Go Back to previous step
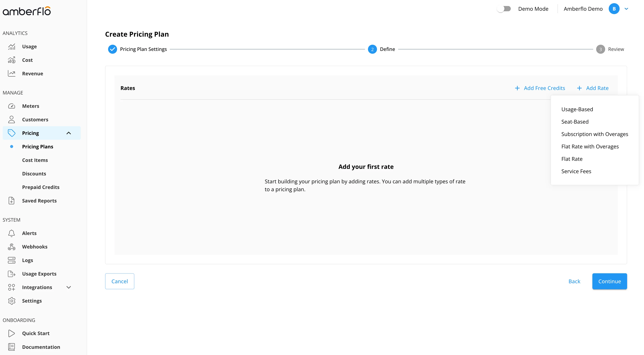The height and width of the screenshot is (355, 644). pyautogui.click(x=574, y=281)
